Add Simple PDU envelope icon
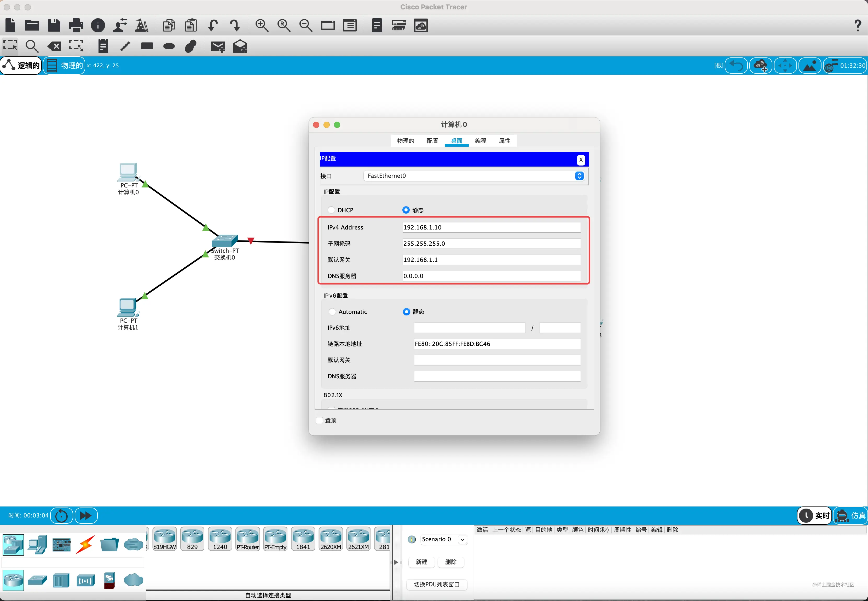This screenshot has width=868, height=601. tap(218, 46)
